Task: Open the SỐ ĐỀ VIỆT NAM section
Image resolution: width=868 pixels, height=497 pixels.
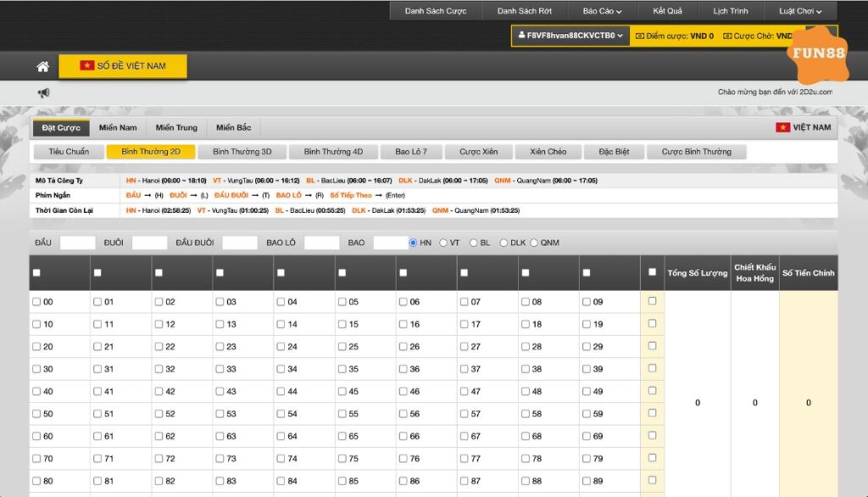Action: (x=123, y=66)
